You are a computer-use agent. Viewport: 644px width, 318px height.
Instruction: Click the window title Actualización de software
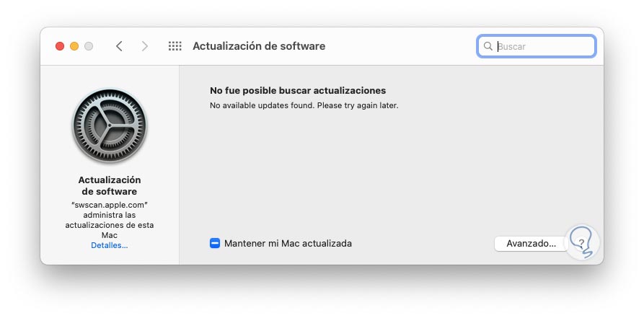pos(259,46)
